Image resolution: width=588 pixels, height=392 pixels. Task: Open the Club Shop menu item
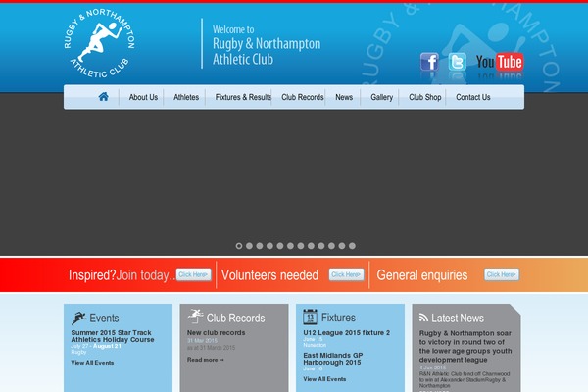(425, 97)
